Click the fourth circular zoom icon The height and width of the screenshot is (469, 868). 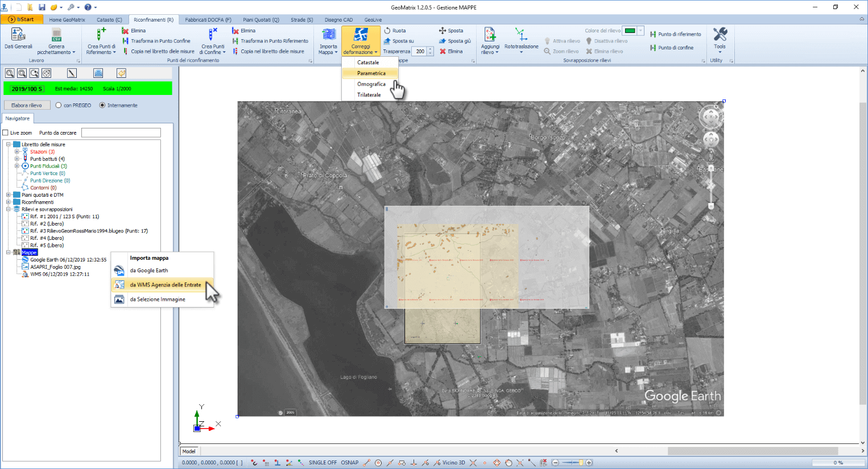tap(47, 73)
